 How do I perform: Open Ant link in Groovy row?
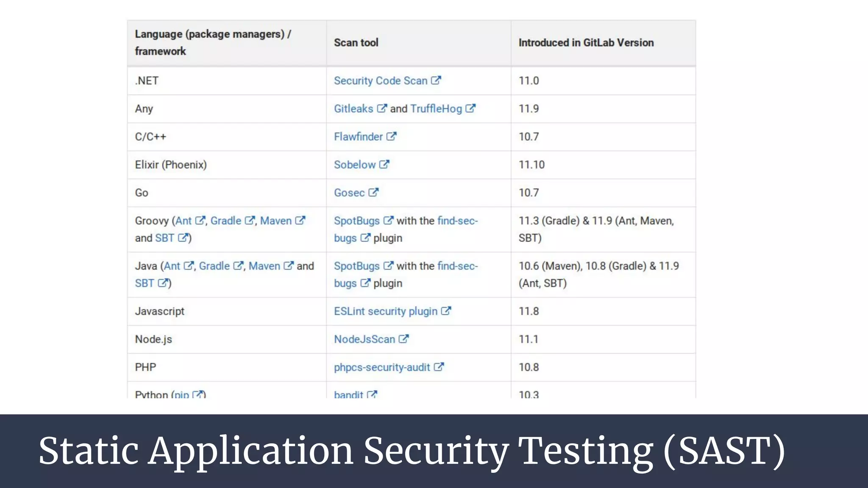tap(184, 221)
